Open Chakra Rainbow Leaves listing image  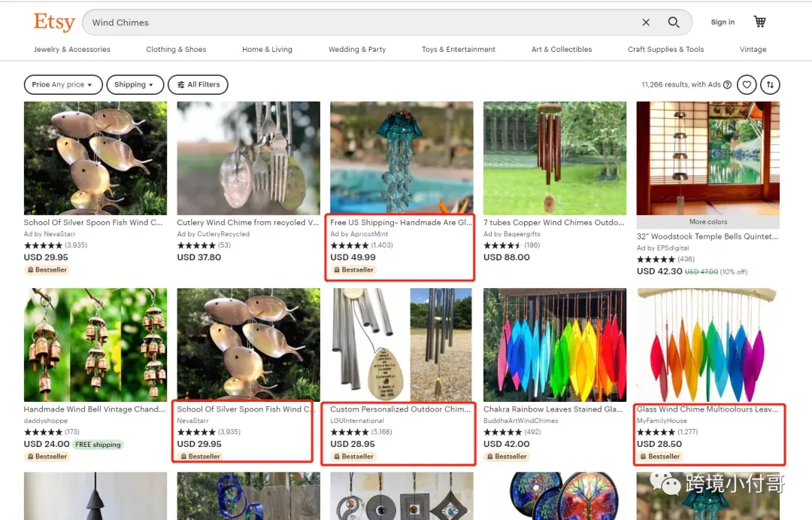(x=555, y=345)
